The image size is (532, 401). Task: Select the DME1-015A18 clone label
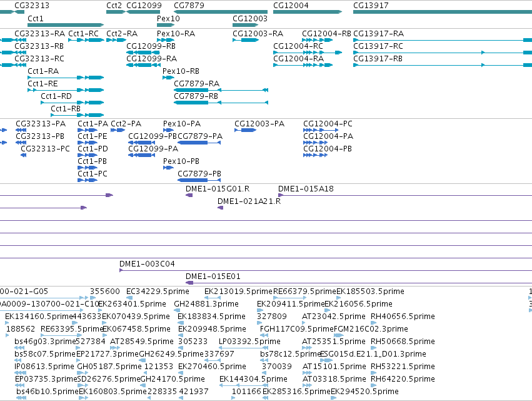pos(306,189)
